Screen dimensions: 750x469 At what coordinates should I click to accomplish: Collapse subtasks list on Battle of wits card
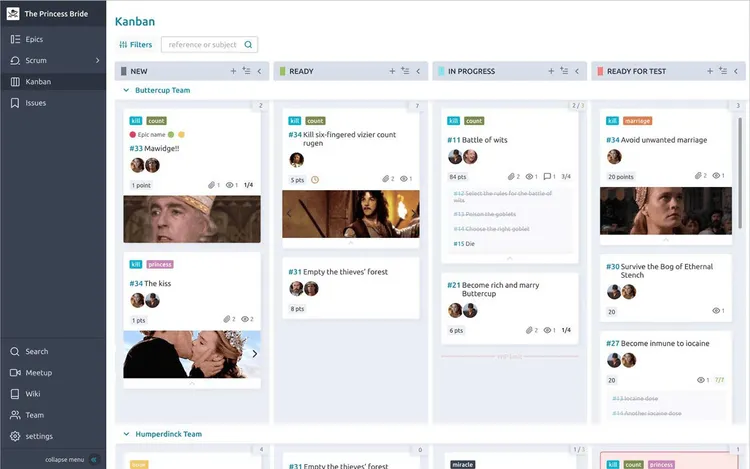(x=509, y=259)
